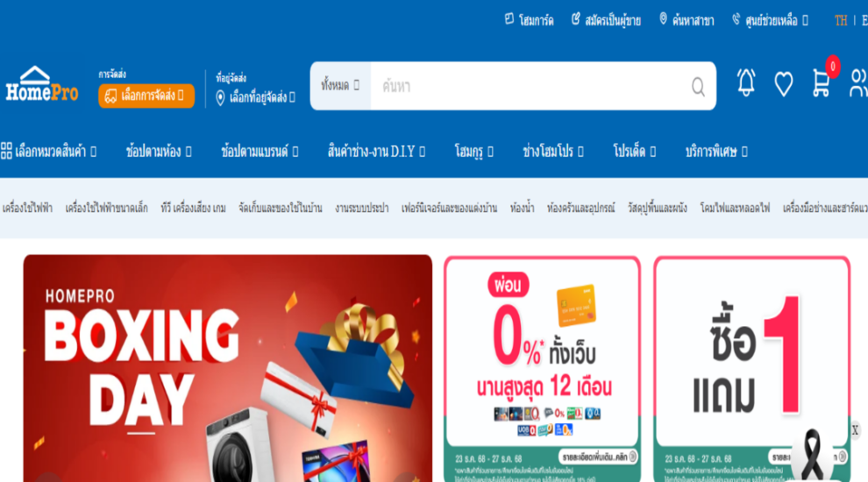Go to the ห้องน้ำ category link
This screenshot has width=868, height=482.
(x=522, y=208)
